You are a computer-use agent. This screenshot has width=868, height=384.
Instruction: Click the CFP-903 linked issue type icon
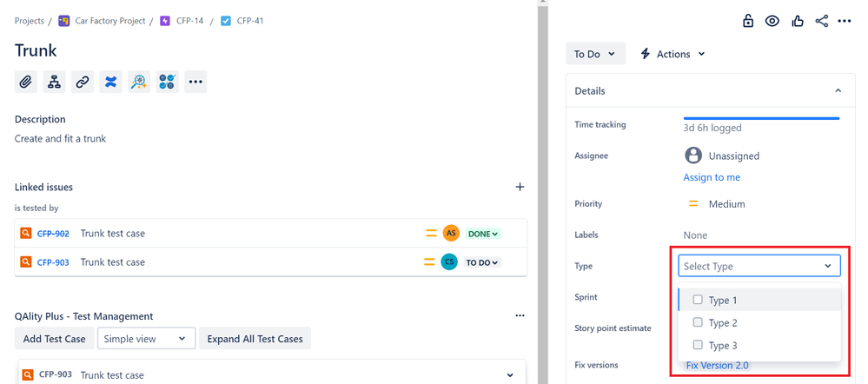25,262
